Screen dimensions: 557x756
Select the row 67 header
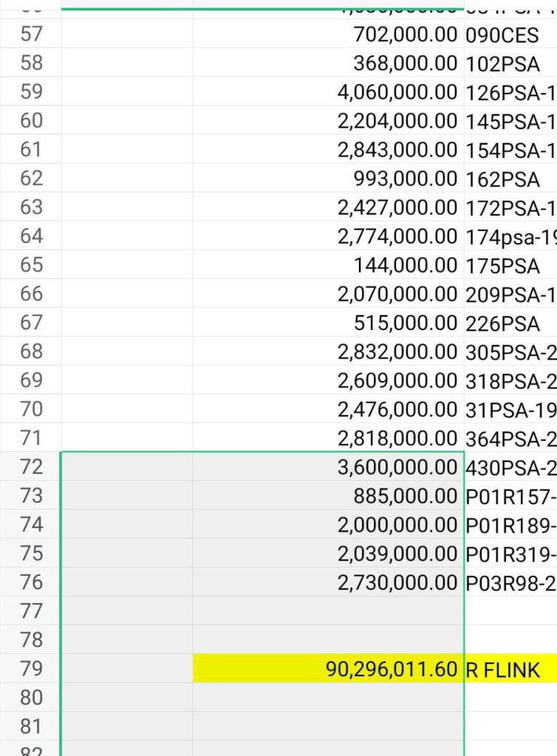point(30,323)
